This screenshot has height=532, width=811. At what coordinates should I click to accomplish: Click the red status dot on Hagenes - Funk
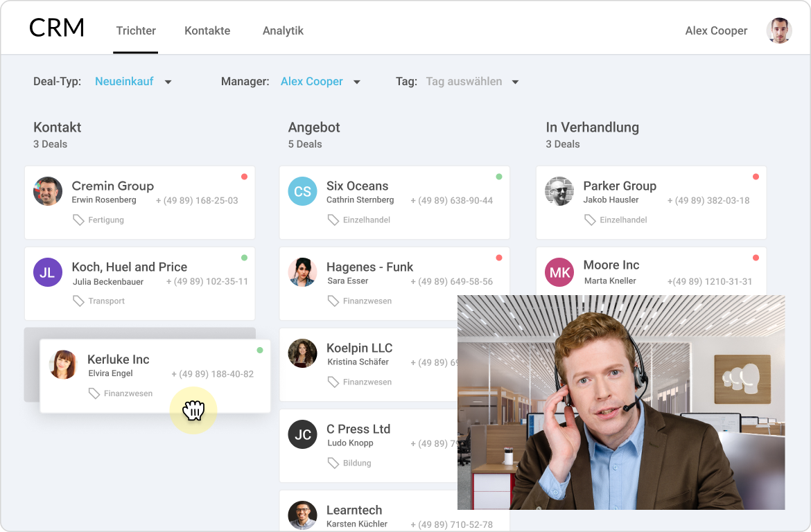[x=499, y=258]
